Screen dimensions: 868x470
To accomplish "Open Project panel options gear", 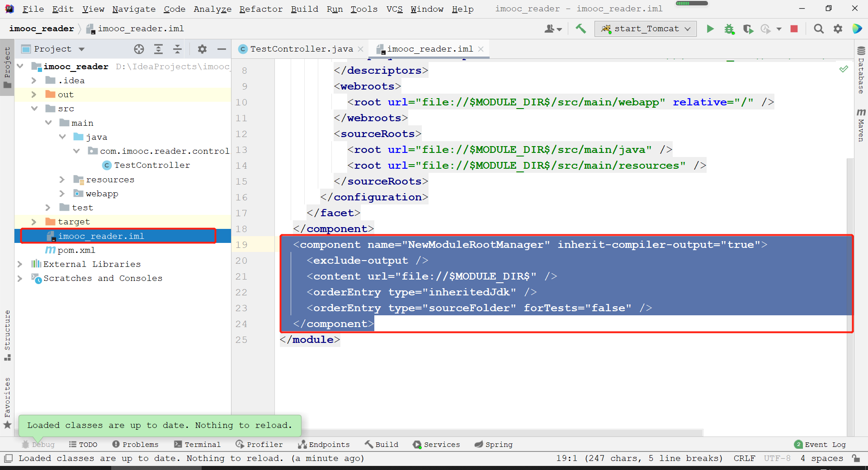I will (x=202, y=49).
